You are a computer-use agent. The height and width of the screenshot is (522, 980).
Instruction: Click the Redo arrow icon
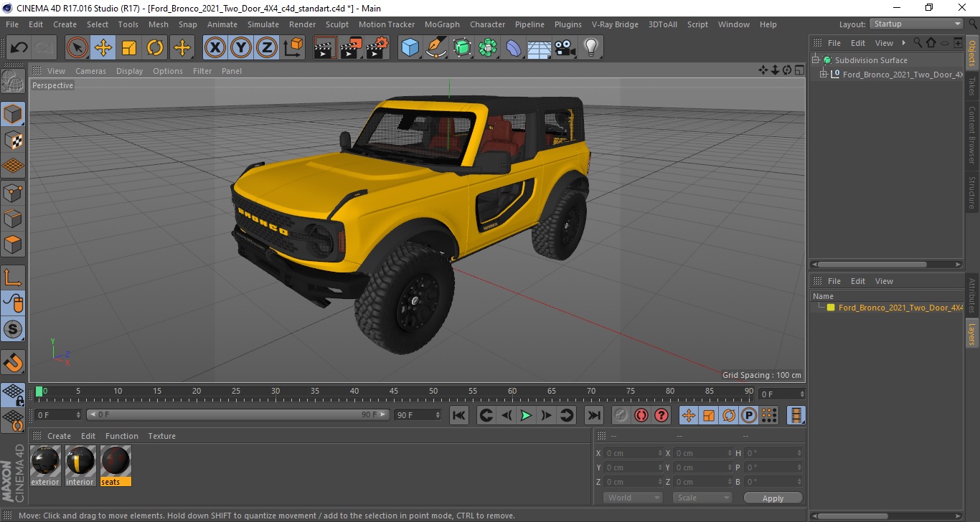click(44, 48)
